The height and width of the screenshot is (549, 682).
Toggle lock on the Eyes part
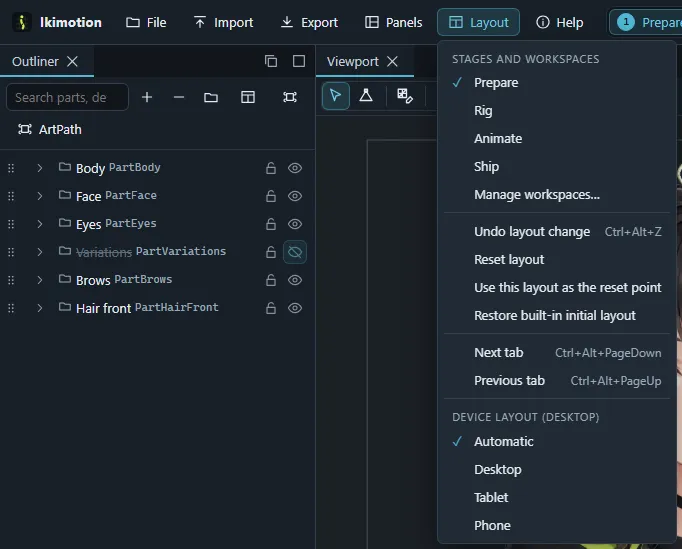click(x=271, y=224)
